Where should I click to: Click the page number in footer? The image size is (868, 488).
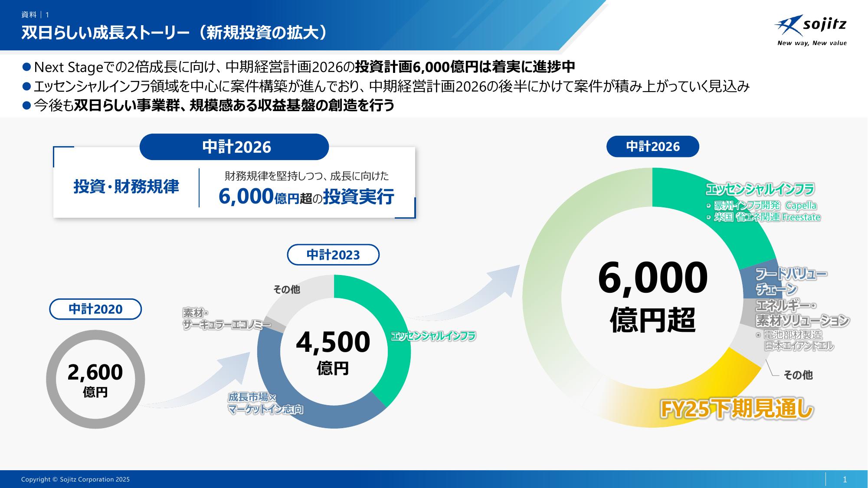844,479
